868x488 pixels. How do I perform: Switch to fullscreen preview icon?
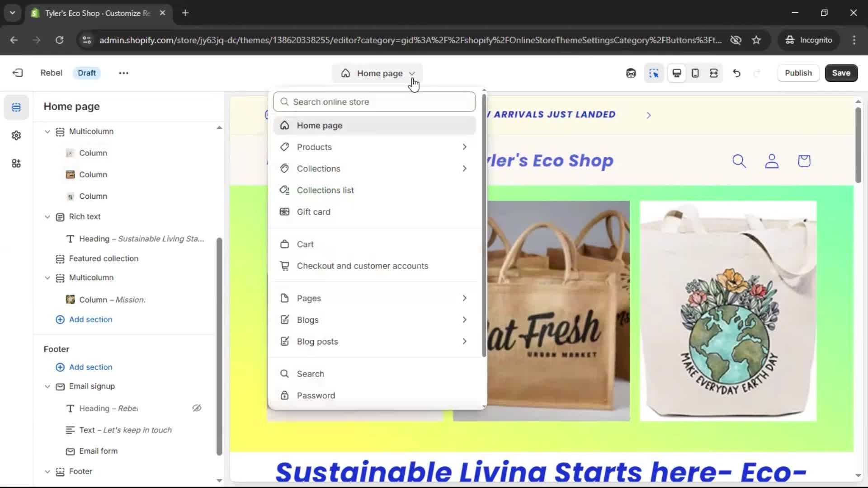tap(714, 73)
